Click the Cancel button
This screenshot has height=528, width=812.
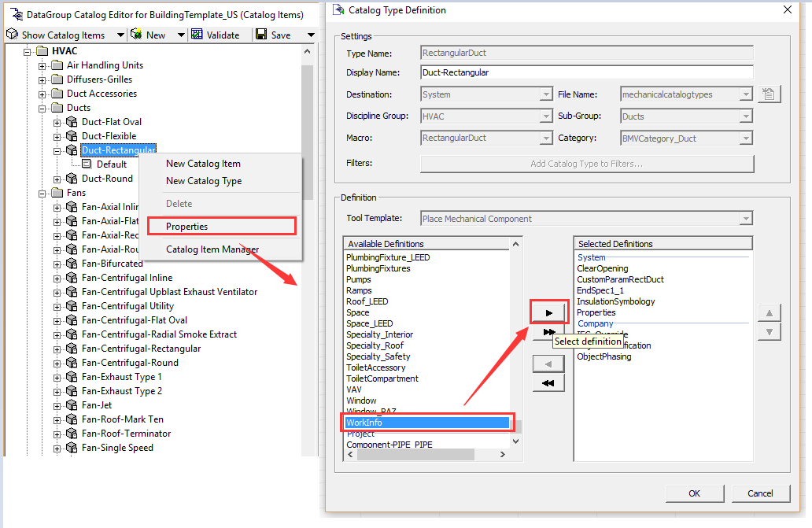point(760,493)
